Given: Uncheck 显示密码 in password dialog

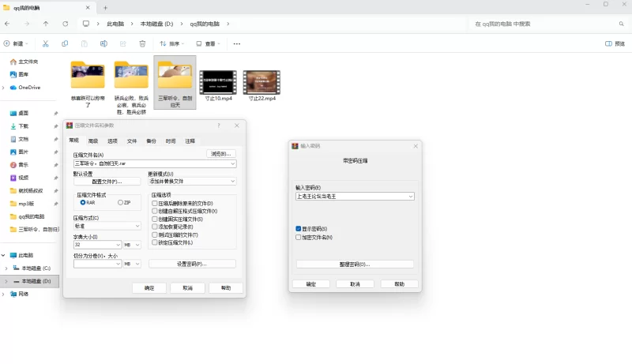Looking at the screenshot, I should tap(299, 229).
